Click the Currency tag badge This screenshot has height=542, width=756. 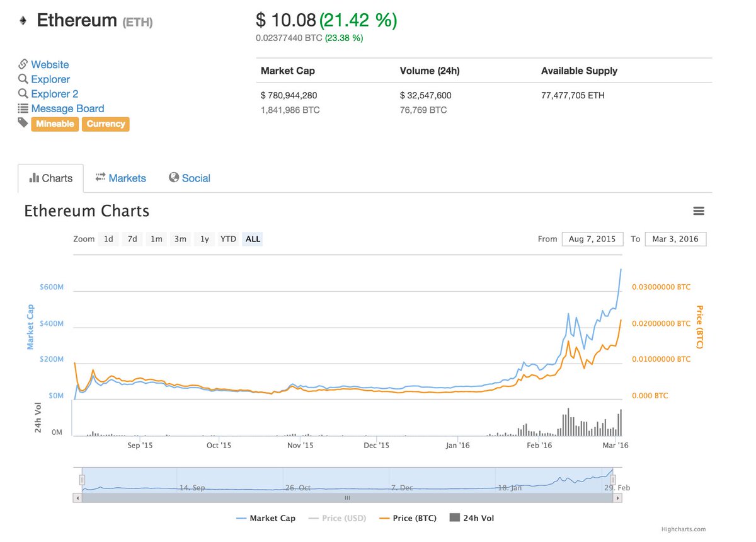(x=106, y=124)
